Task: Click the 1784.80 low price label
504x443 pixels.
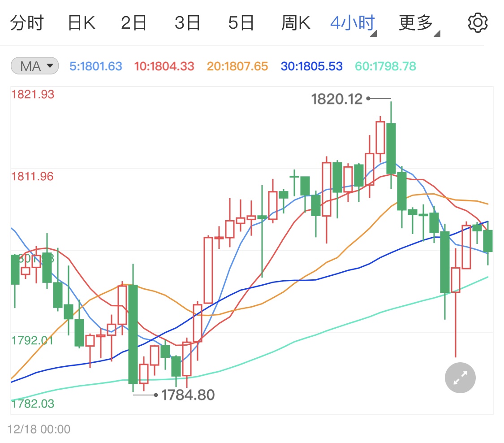Action: [x=188, y=395]
